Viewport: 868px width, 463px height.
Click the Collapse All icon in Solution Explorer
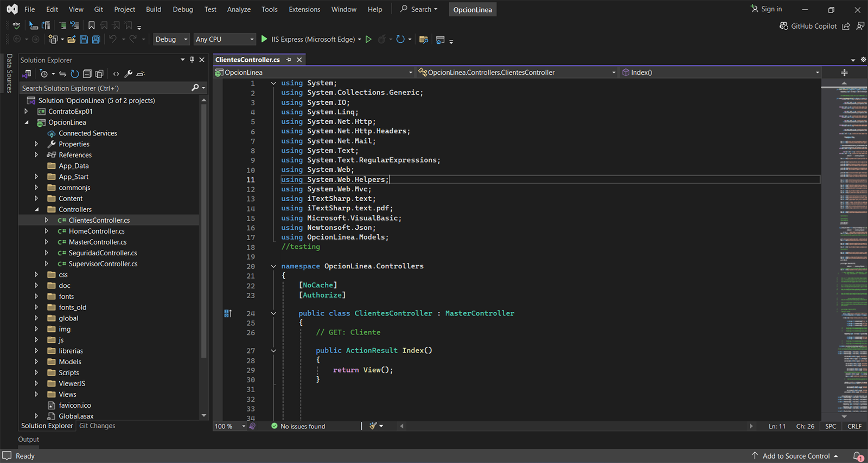click(x=87, y=74)
